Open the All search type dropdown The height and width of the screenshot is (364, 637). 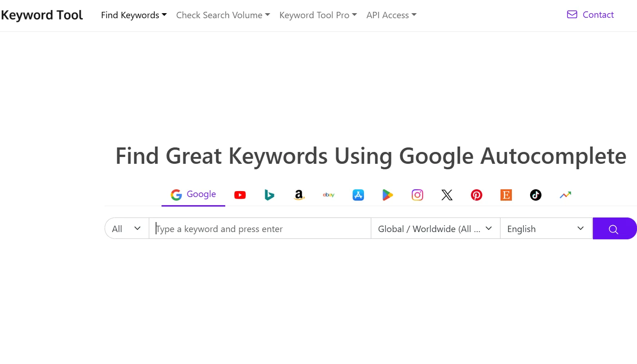(x=127, y=228)
